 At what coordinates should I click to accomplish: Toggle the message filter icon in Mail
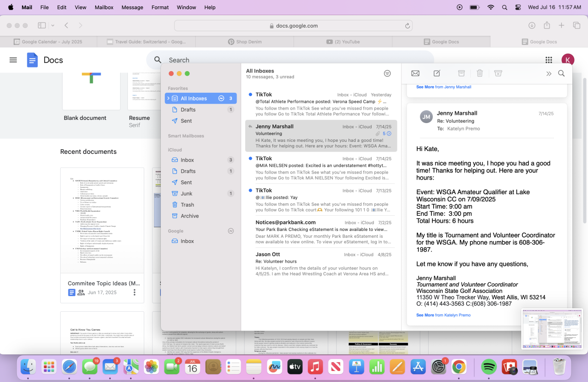pyautogui.click(x=387, y=73)
